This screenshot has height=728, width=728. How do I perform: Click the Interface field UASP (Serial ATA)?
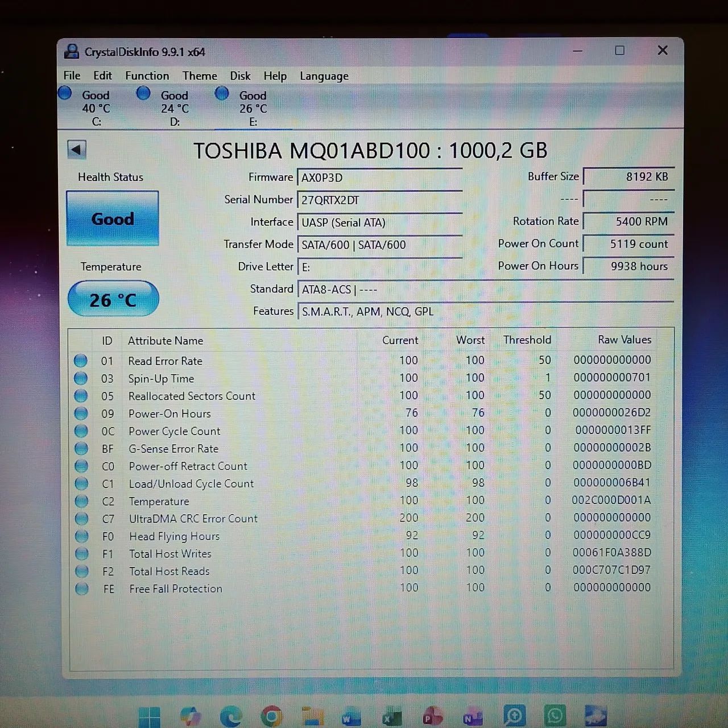coord(379,222)
